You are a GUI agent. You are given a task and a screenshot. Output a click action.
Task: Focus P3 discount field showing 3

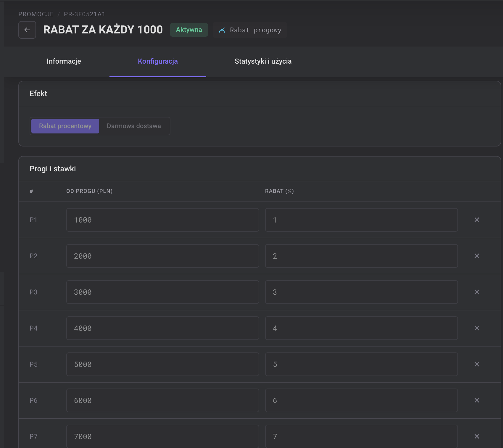click(x=361, y=292)
